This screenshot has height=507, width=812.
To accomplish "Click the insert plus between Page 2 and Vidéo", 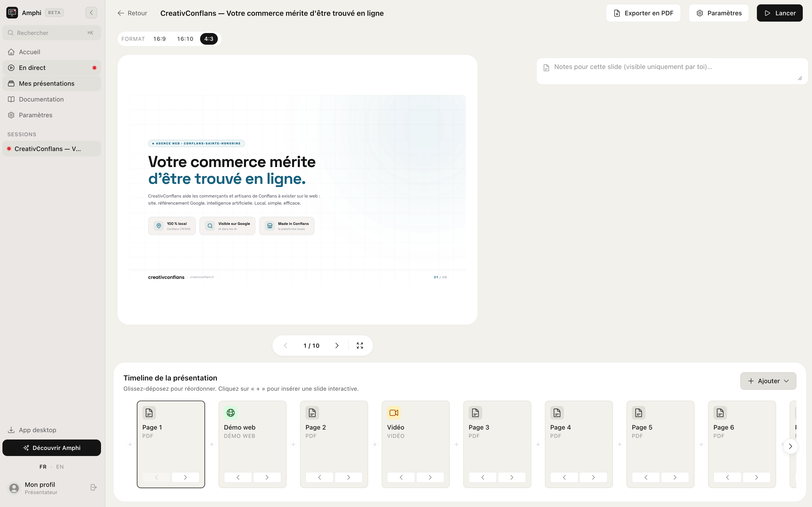I will pyautogui.click(x=375, y=444).
